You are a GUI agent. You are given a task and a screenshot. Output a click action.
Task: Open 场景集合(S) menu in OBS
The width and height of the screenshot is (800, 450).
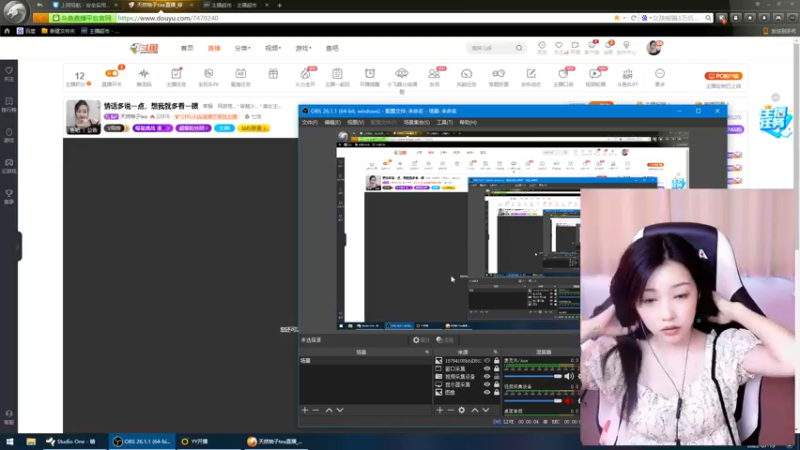click(x=416, y=122)
